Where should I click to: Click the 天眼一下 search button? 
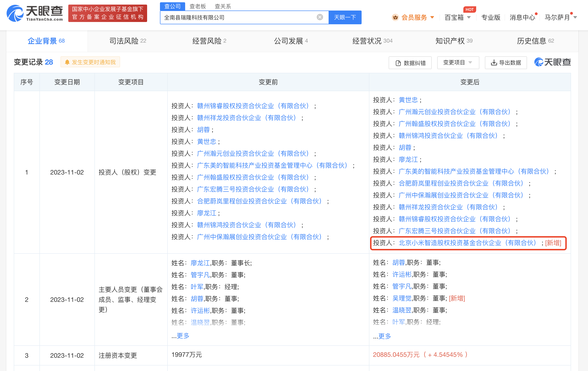[345, 17]
